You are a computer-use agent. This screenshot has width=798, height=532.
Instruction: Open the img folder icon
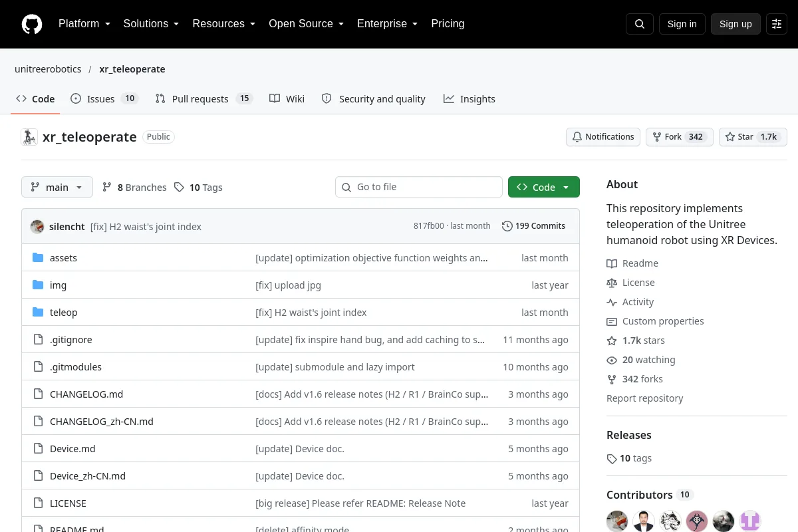(x=38, y=285)
